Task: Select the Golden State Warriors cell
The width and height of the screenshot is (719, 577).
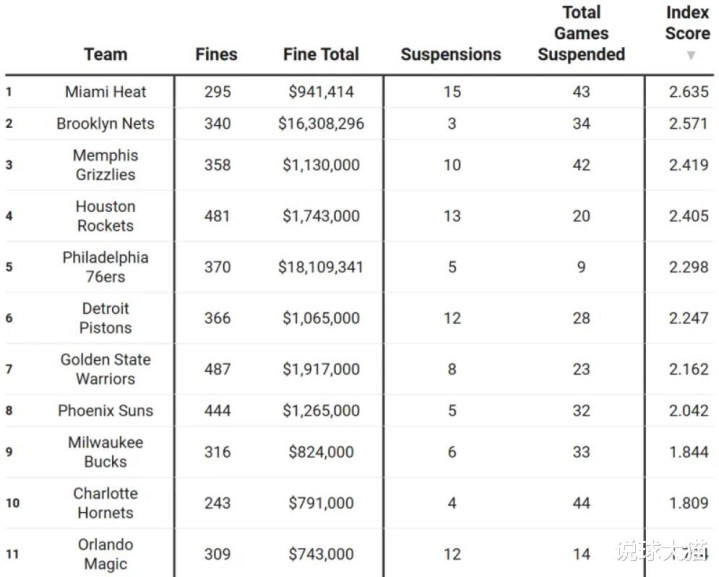Action: pos(105,369)
